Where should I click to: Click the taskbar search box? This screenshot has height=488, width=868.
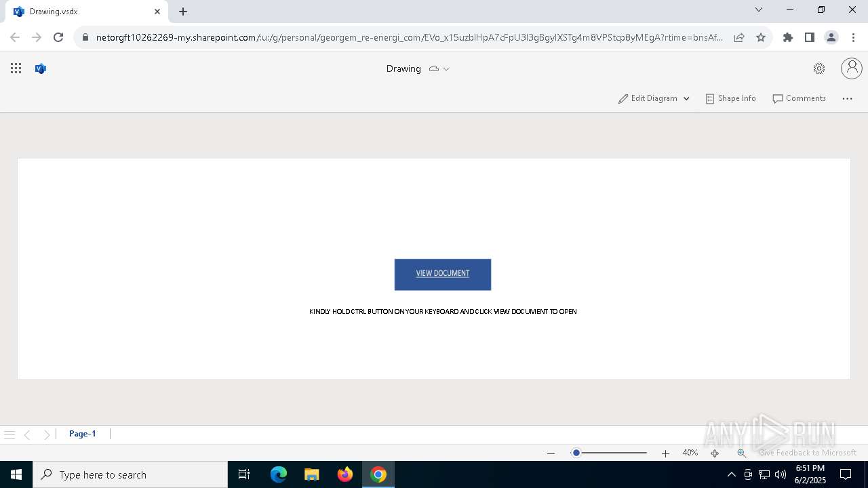(x=130, y=474)
